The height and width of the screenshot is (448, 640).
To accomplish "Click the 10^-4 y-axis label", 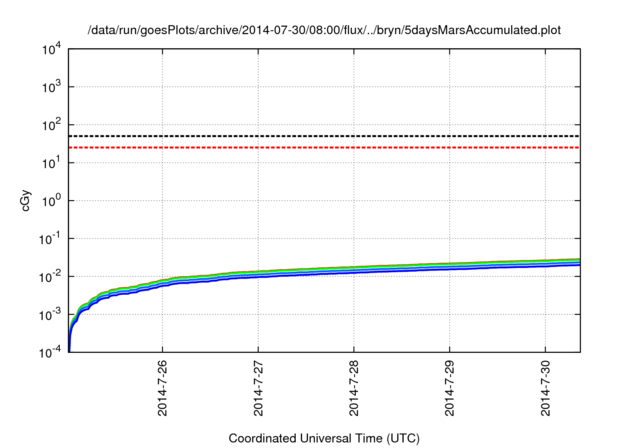I will pyautogui.click(x=49, y=352).
